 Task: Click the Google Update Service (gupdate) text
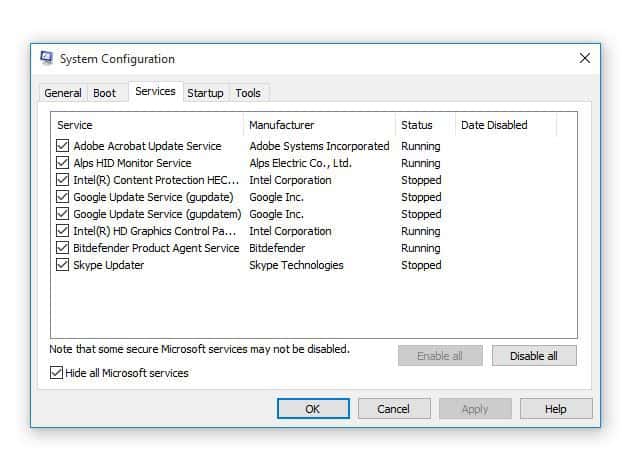pos(153,197)
